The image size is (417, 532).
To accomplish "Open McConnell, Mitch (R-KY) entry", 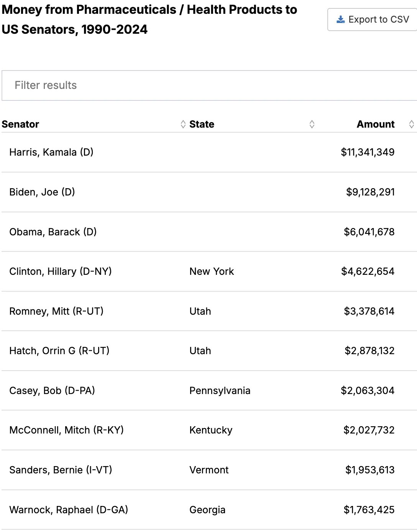I will pyautogui.click(x=67, y=430).
